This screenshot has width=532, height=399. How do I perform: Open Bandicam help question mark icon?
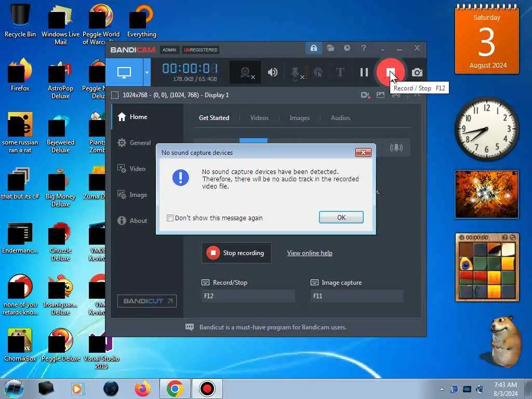point(363,48)
